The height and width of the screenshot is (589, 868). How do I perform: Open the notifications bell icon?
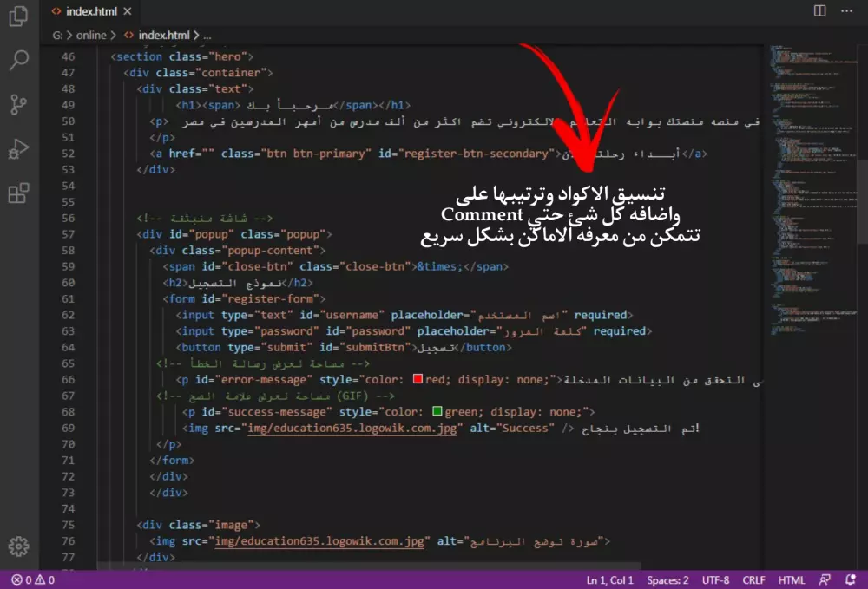[x=852, y=579]
